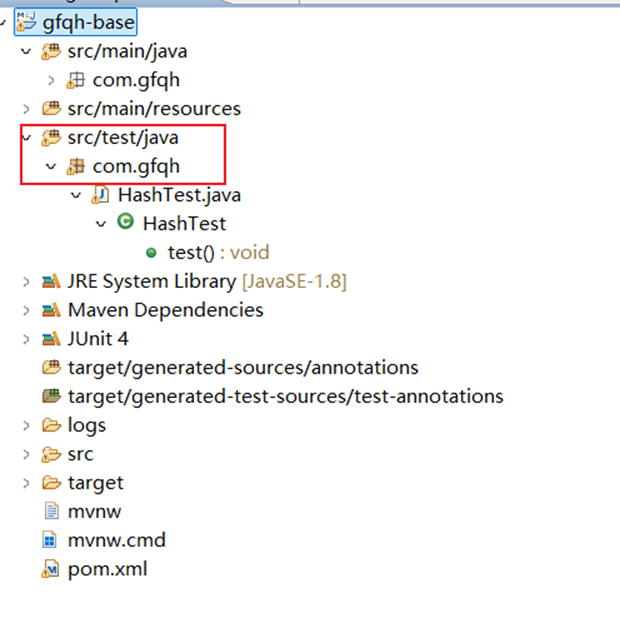The height and width of the screenshot is (633, 620).
Task: Select the JUnit 4 label
Action: pos(98,339)
